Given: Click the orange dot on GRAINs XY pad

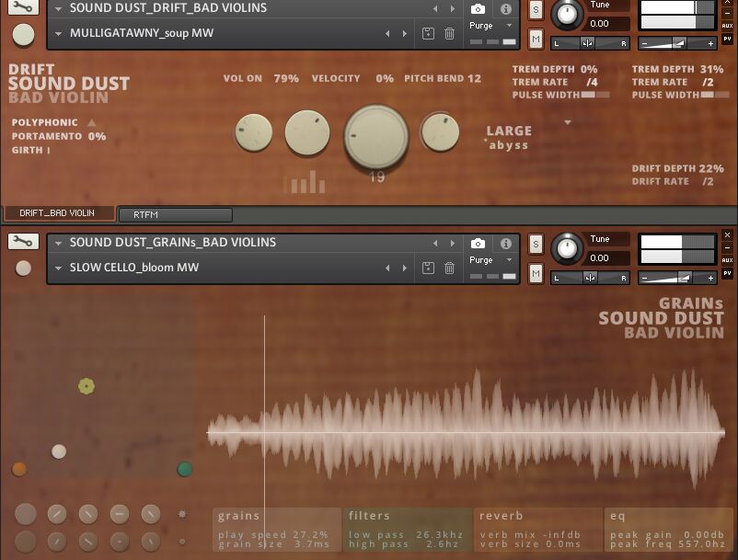Looking at the screenshot, I should 19,469.
